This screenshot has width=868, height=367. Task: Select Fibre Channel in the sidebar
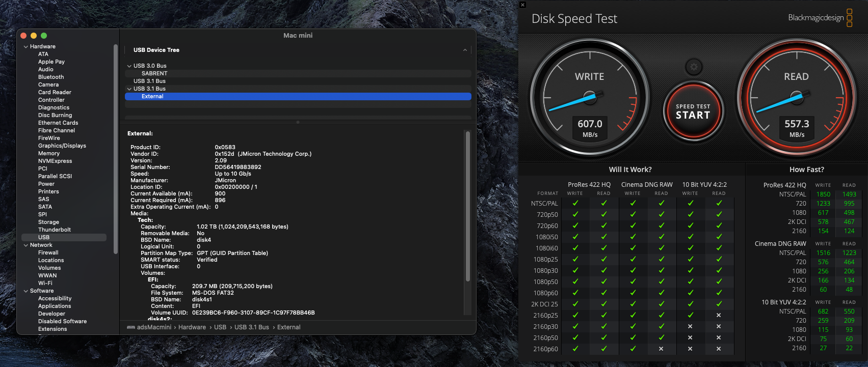(x=57, y=130)
